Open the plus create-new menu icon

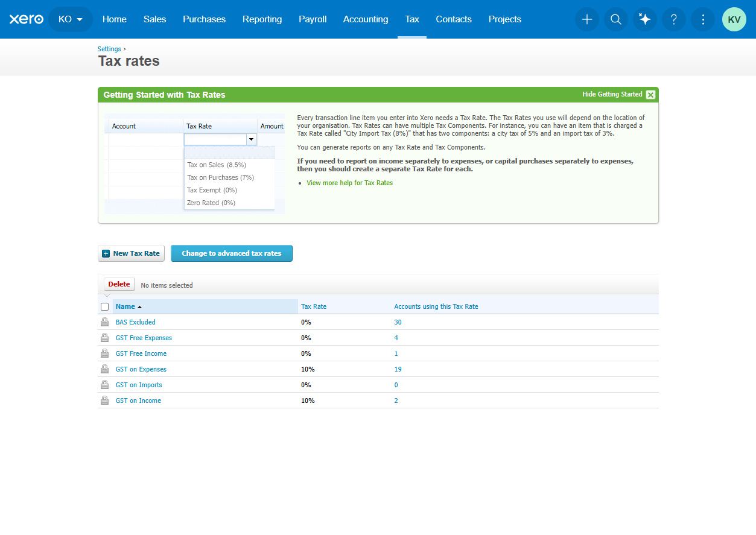(587, 19)
